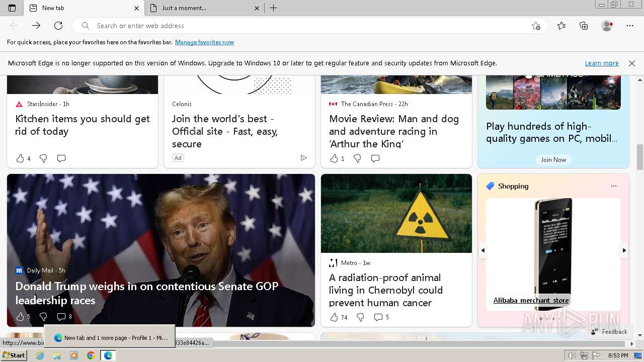The width and height of the screenshot is (644, 362).
Task: Open Windows Explorer folder from taskbar
Action: 57,355
